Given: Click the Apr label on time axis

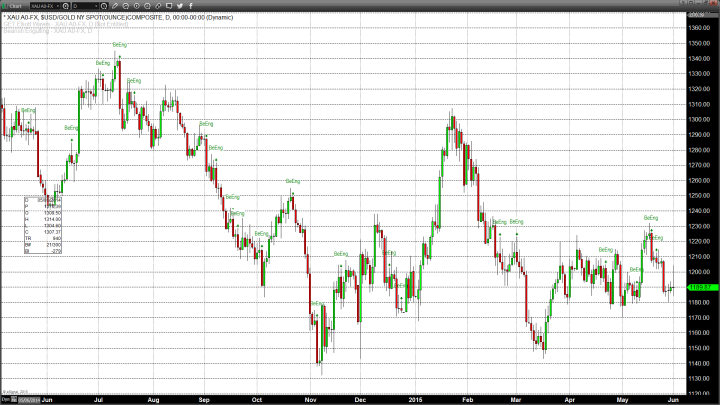Looking at the screenshot, I should coord(570,400).
